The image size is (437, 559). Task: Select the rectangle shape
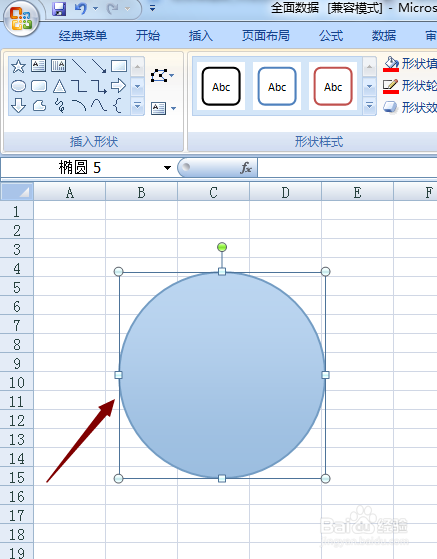(119, 66)
